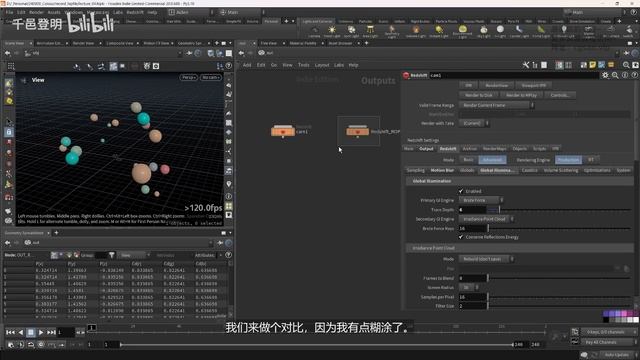Open the viewport help icon
Screen dimensions: 640x360
229,66
